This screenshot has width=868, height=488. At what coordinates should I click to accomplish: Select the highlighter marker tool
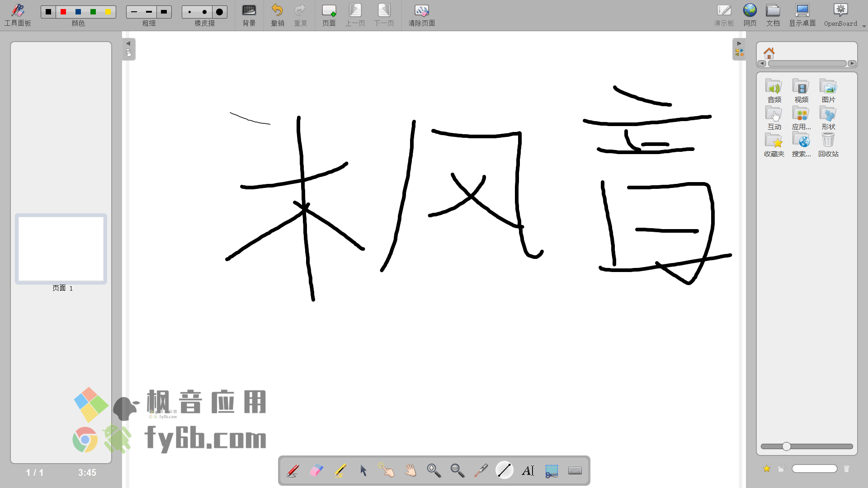[x=340, y=471]
